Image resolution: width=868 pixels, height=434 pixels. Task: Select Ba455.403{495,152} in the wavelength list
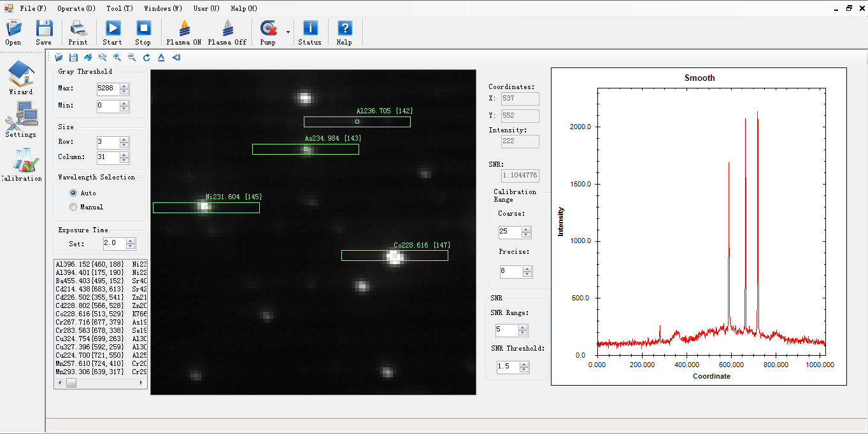click(90, 281)
